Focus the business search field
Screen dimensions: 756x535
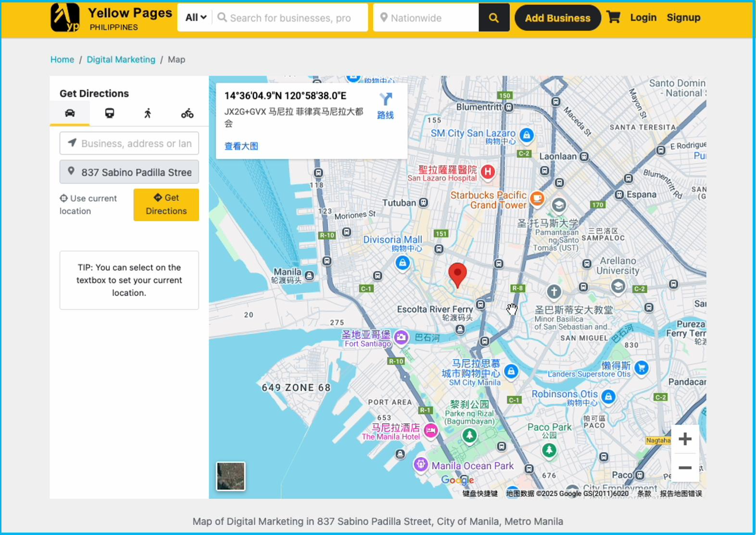point(290,18)
